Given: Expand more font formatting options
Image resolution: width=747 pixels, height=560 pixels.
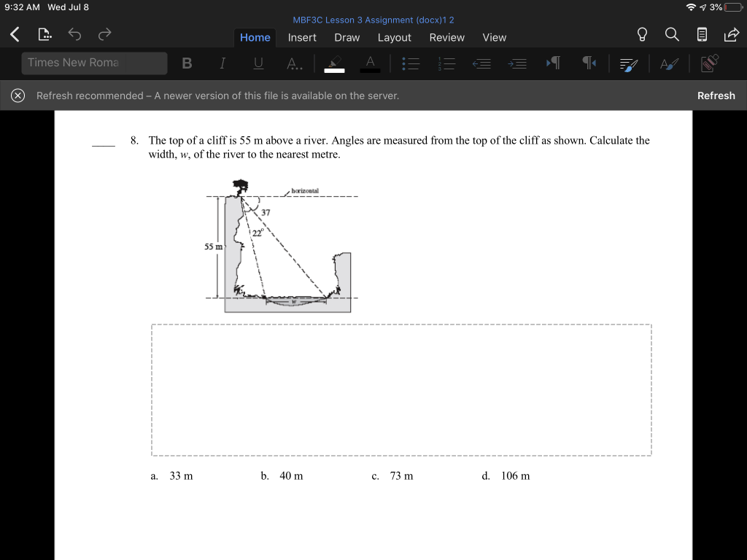Looking at the screenshot, I should pyautogui.click(x=294, y=64).
